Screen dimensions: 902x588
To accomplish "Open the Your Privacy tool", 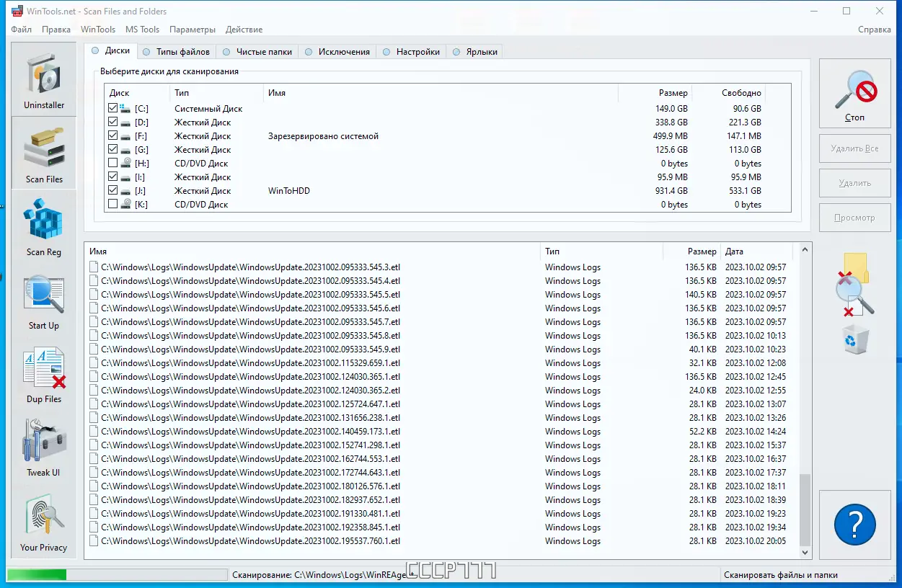I will [x=44, y=522].
